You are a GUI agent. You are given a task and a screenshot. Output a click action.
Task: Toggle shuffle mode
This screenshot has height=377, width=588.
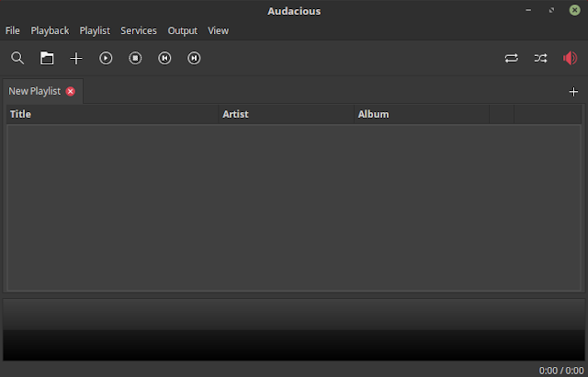coord(541,58)
